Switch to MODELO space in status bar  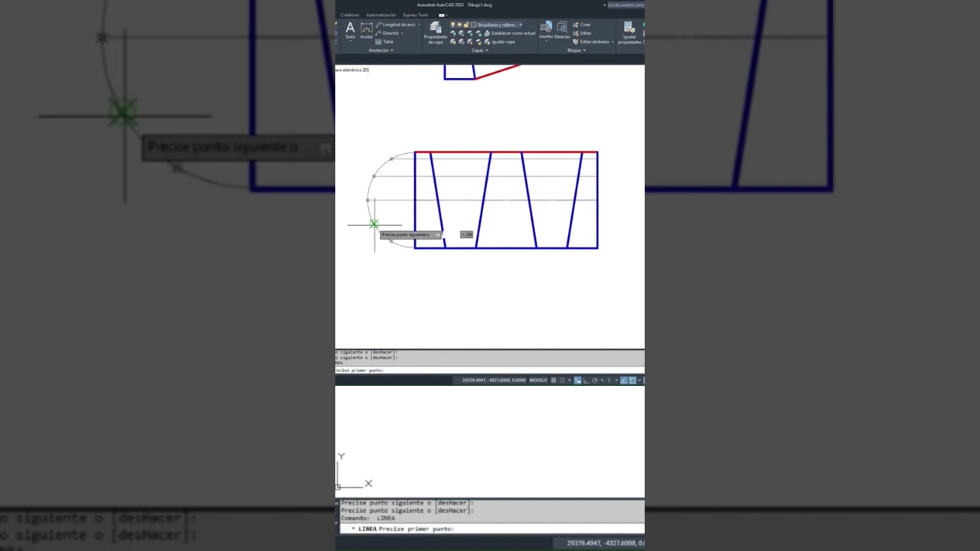[538, 380]
